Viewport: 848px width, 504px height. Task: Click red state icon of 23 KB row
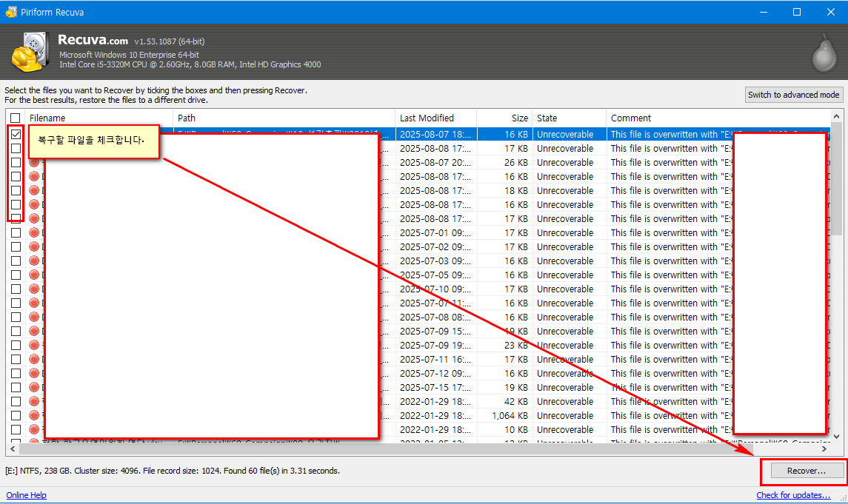35,345
